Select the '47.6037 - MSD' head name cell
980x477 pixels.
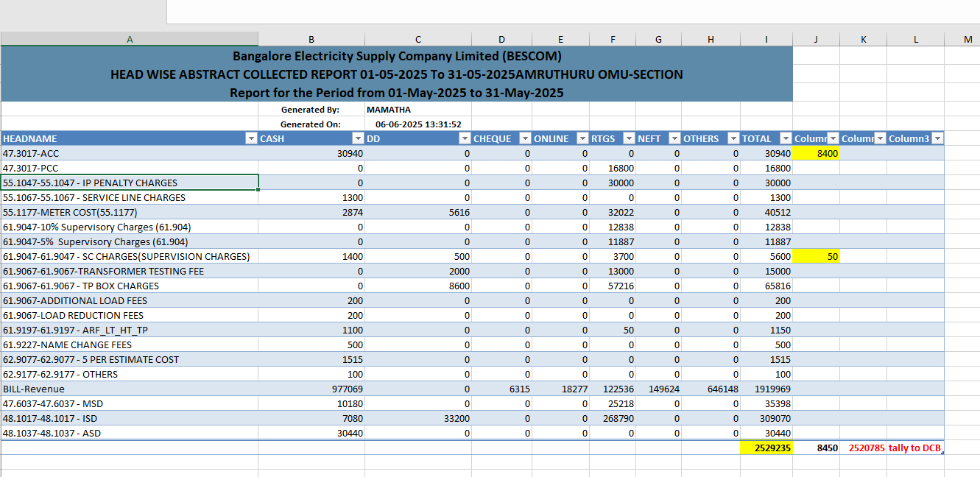click(x=130, y=403)
